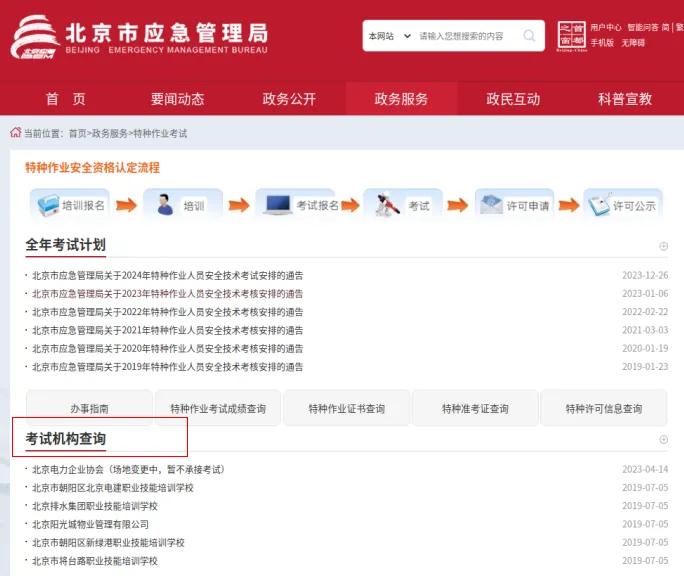The height and width of the screenshot is (576, 684).
Task: Open the 政民互动 nav tab
Action: pos(513,99)
